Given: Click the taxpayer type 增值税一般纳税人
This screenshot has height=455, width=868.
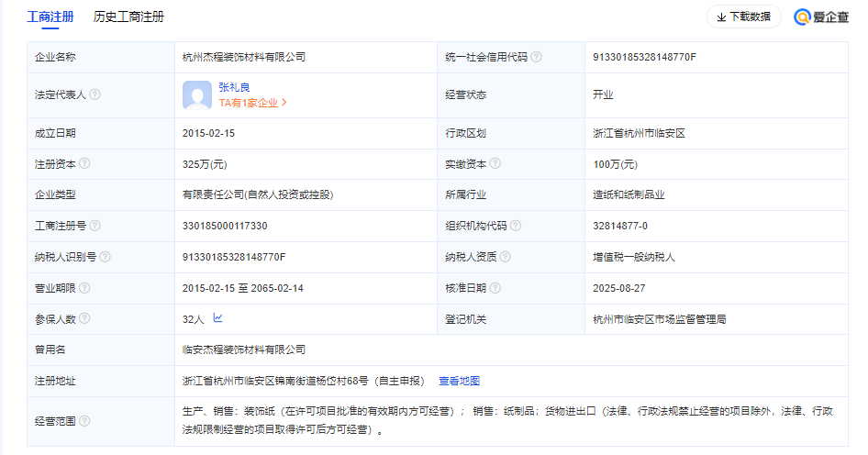Looking at the screenshot, I should (x=634, y=257).
